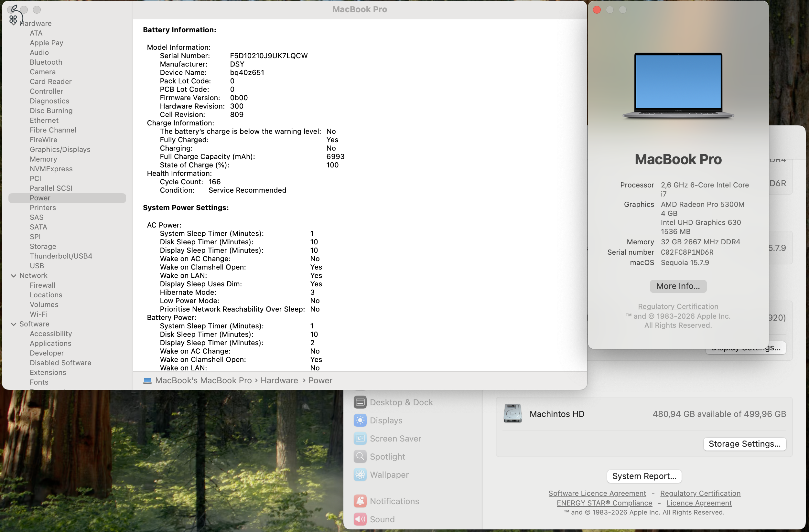Select Storage in the sidebar
The height and width of the screenshot is (532, 809).
tap(43, 246)
